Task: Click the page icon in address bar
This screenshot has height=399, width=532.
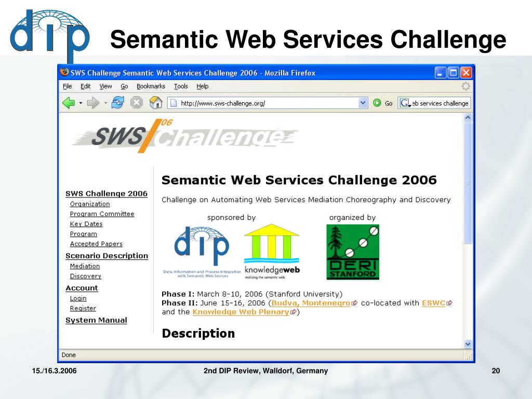Action: click(x=174, y=103)
